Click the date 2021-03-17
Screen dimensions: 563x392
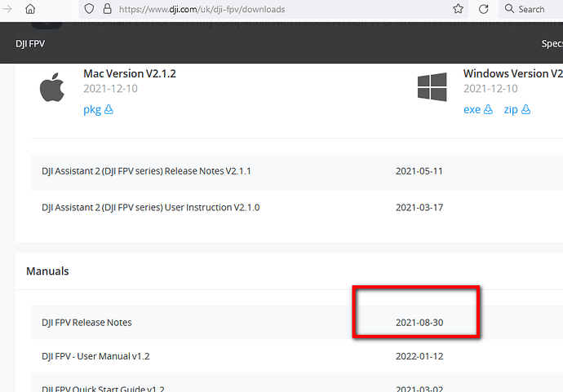[419, 208]
